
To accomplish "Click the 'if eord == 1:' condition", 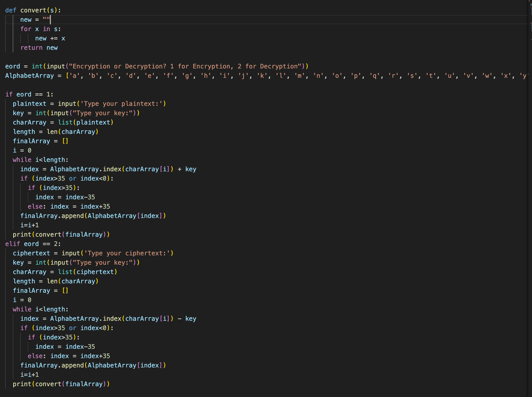I will (x=29, y=94).
